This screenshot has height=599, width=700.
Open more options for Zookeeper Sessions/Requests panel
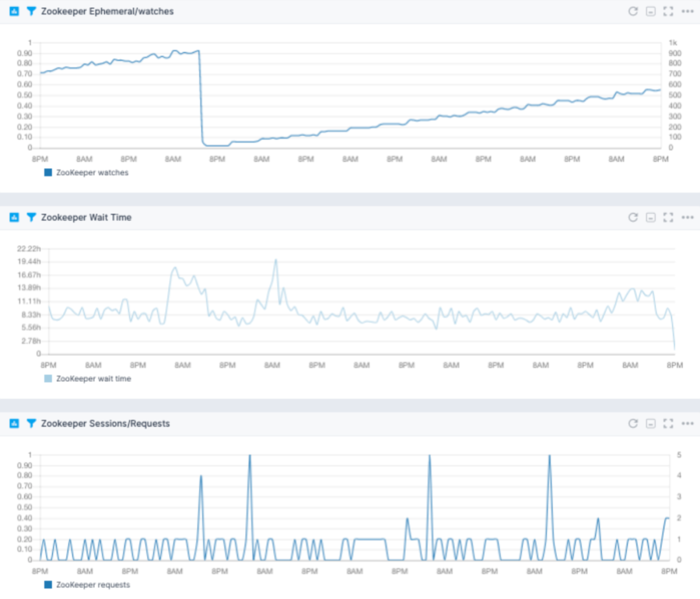click(688, 423)
